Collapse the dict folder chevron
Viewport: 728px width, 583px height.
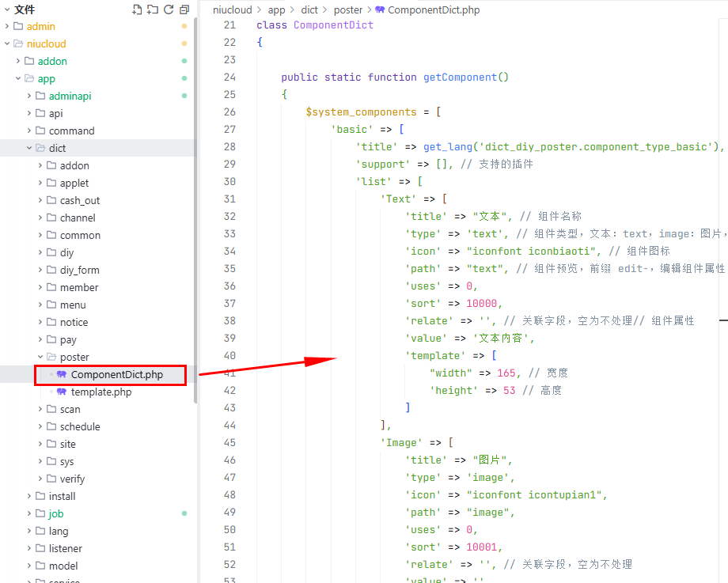pos(29,148)
